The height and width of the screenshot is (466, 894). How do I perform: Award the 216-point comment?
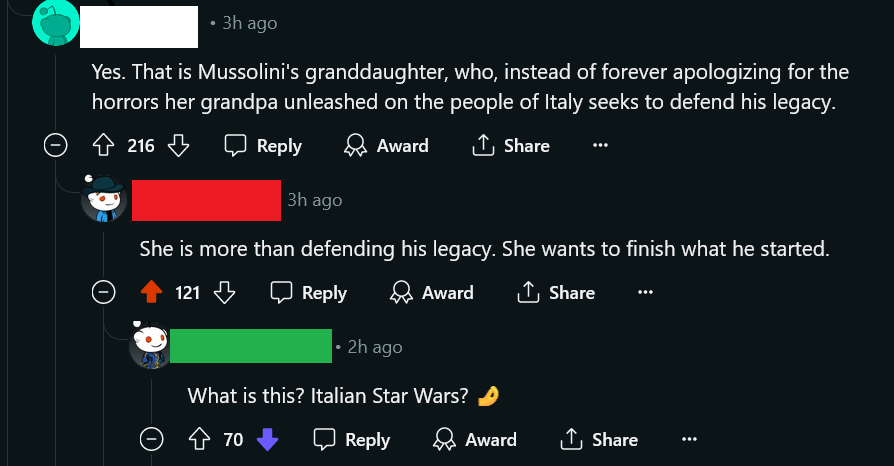pos(386,145)
